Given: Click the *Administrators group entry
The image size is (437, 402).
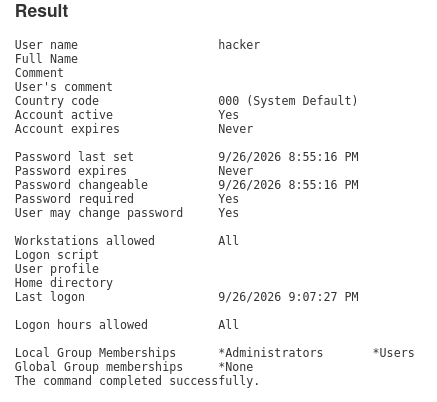Looking at the screenshot, I should coord(271,353).
